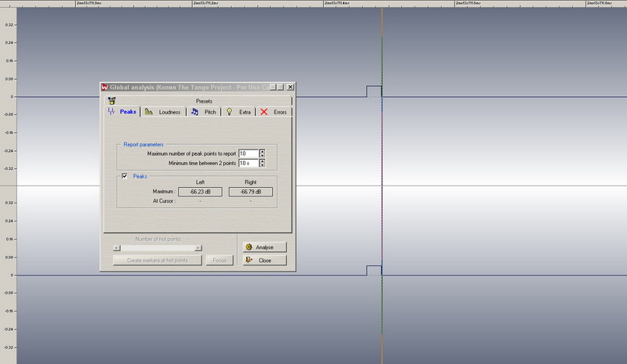Click the lower channel waveform pulse

point(374,270)
